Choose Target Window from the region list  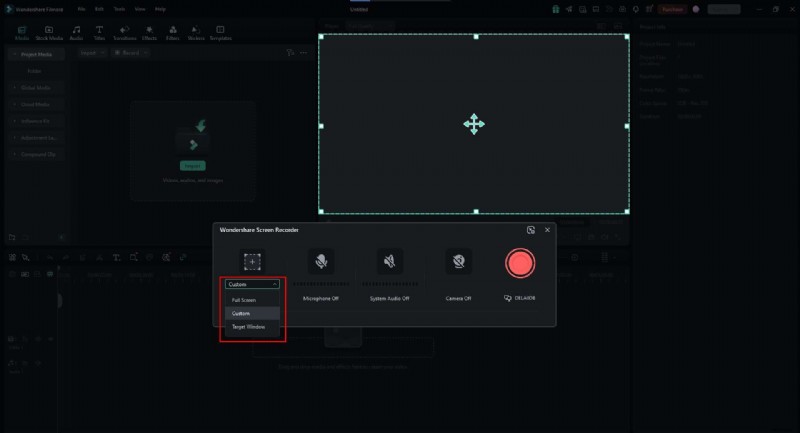coord(252,327)
